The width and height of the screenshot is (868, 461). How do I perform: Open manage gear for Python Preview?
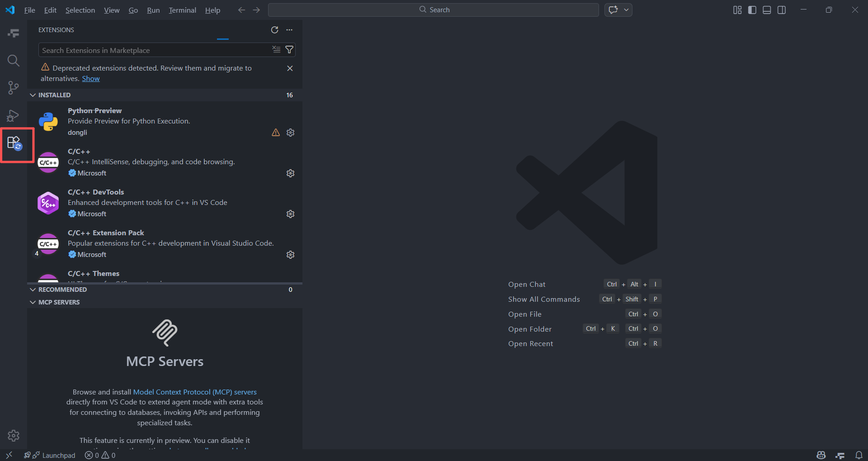291,133
